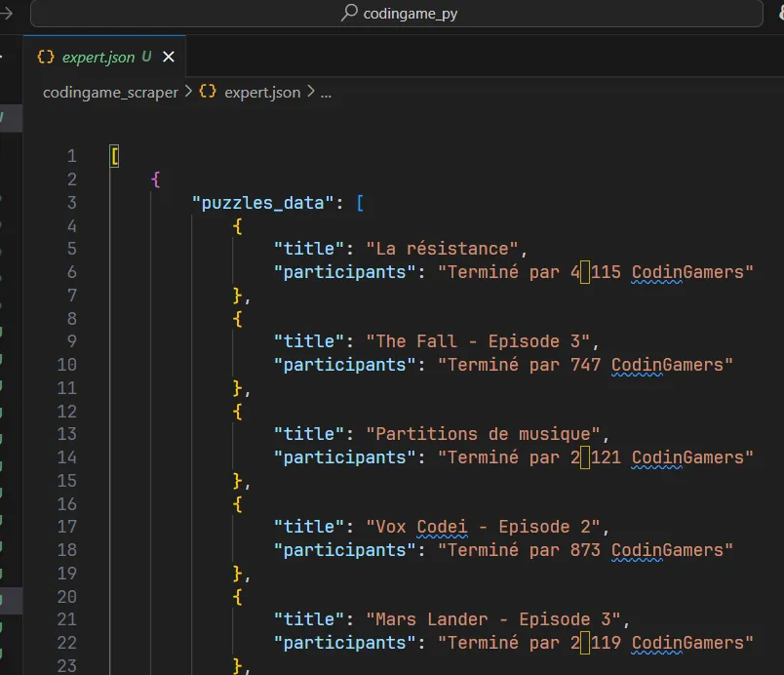The width and height of the screenshot is (784, 675).
Task: Click the "title" key on line 5
Action: [x=309, y=249]
